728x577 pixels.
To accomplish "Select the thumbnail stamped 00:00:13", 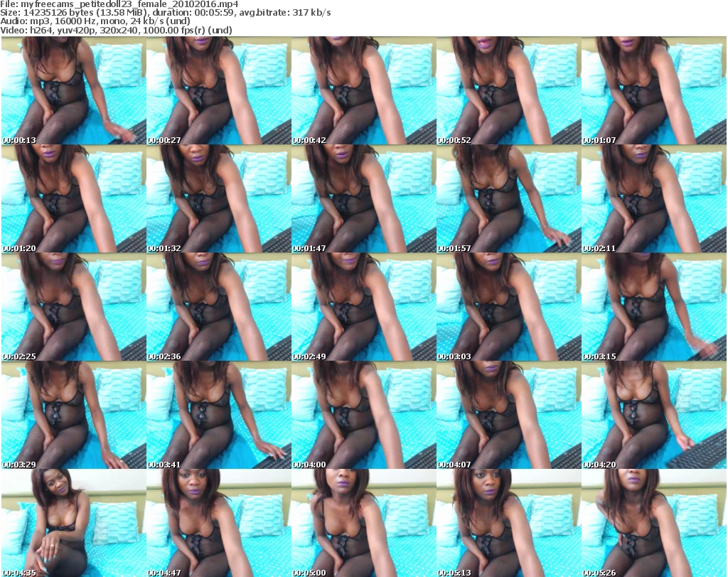I will [74, 90].
